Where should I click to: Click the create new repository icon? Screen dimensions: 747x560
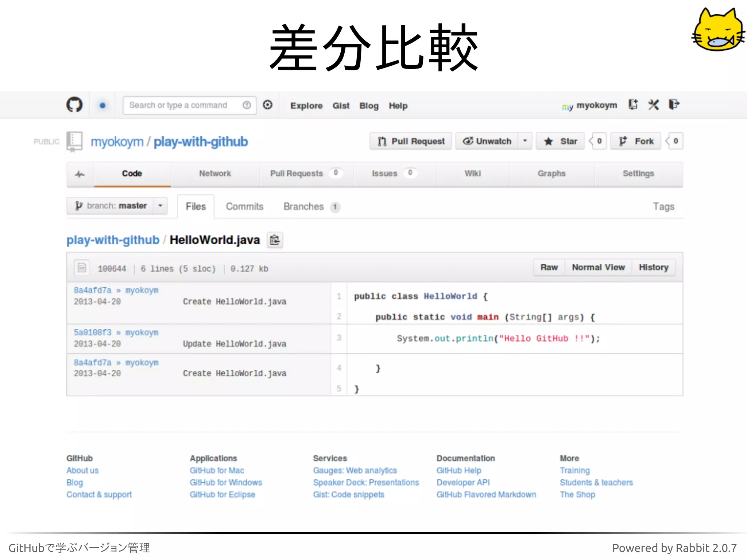click(633, 105)
